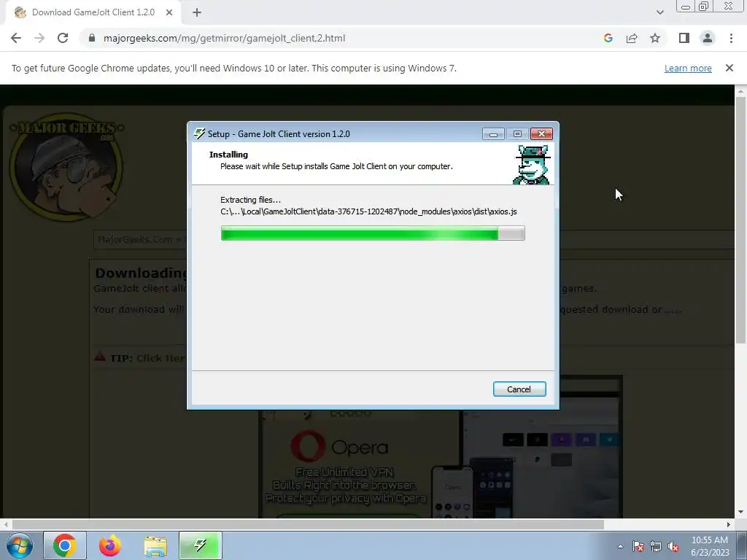
Task: Click the Action Center flag icon
Action: (x=638, y=546)
